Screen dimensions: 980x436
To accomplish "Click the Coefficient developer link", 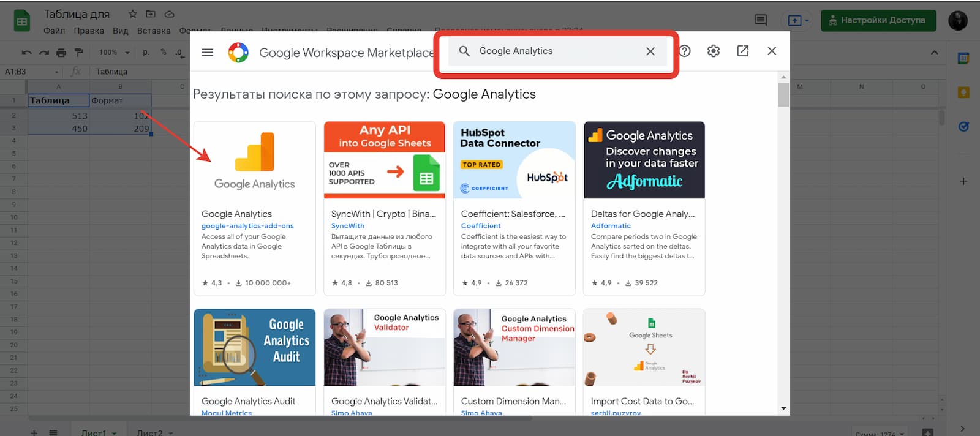I will (x=481, y=226).
